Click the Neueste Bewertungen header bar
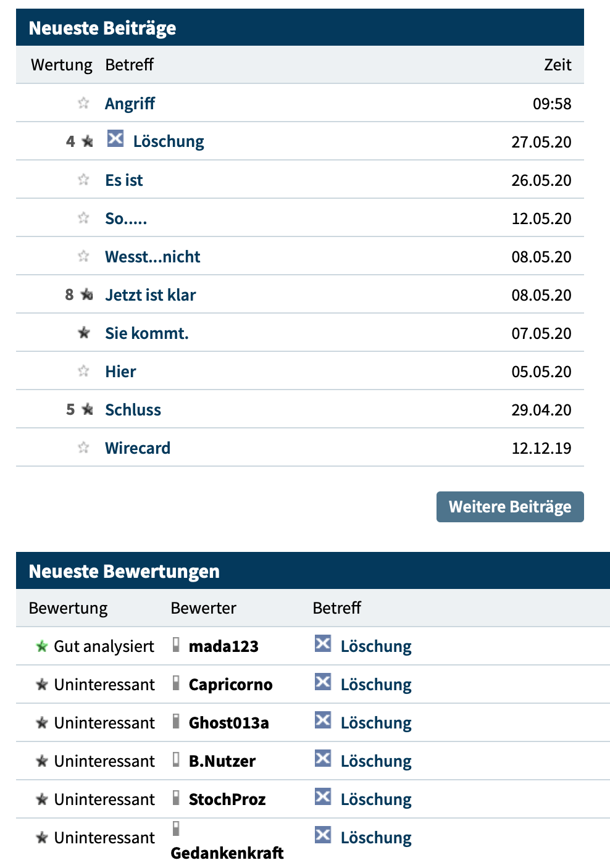The height and width of the screenshot is (868, 610). pos(123,571)
